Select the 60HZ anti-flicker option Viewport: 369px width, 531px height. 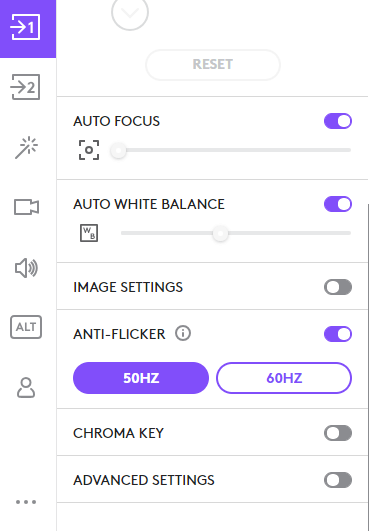[x=284, y=378]
